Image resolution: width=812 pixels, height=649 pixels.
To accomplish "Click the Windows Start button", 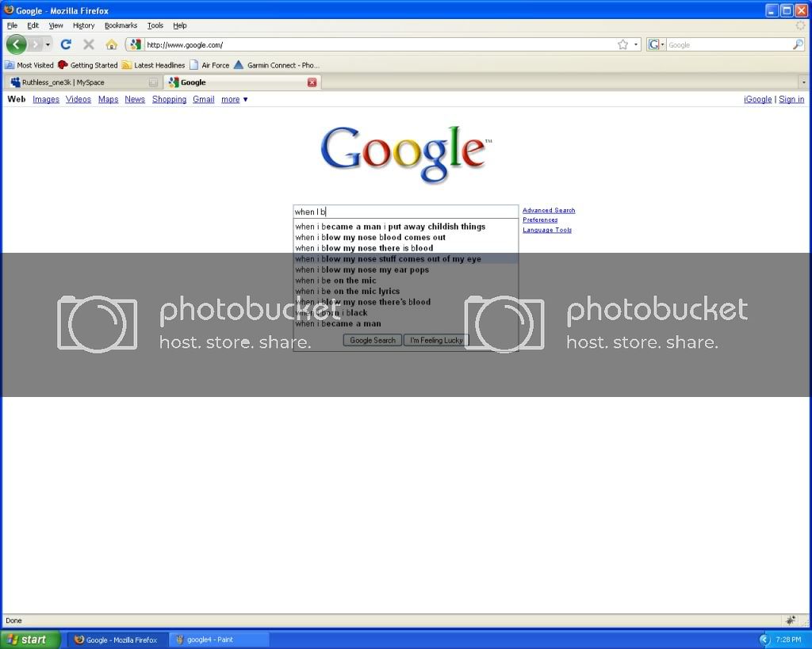I will click(30, 639).
